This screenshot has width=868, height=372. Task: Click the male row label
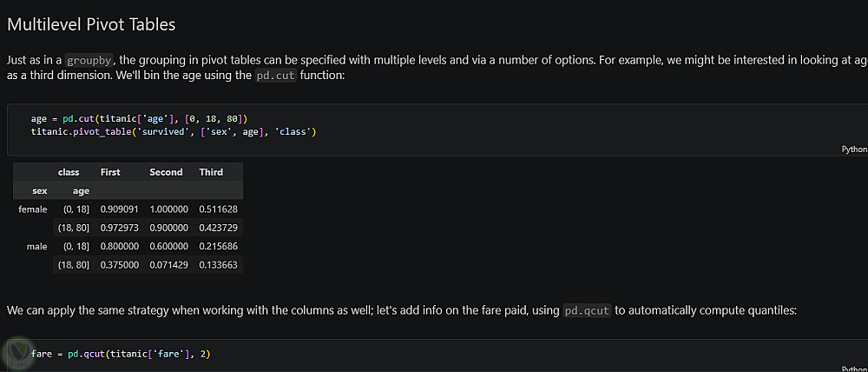(x=36, y=246)
